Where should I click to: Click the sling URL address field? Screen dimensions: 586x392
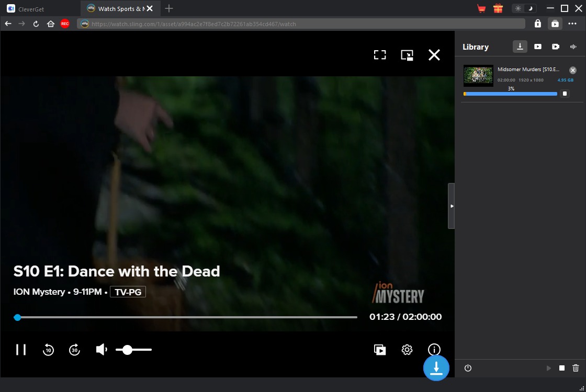pyautogui.click(x=301, y=24)
